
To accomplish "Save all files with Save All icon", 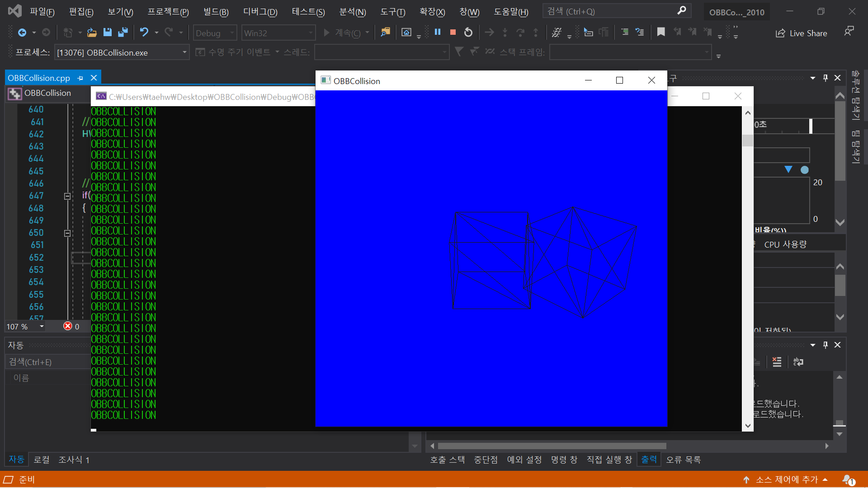I will pos(123,32).
